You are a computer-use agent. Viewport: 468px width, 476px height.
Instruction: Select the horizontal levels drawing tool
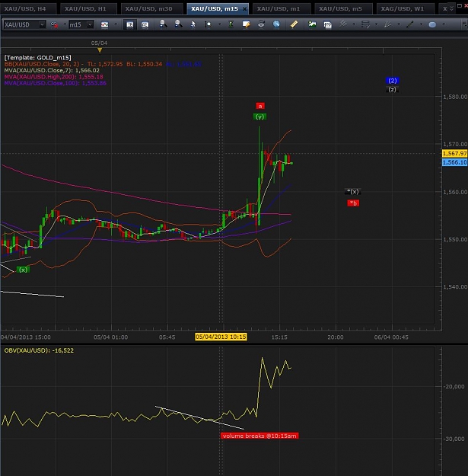(x=365, y=24)
